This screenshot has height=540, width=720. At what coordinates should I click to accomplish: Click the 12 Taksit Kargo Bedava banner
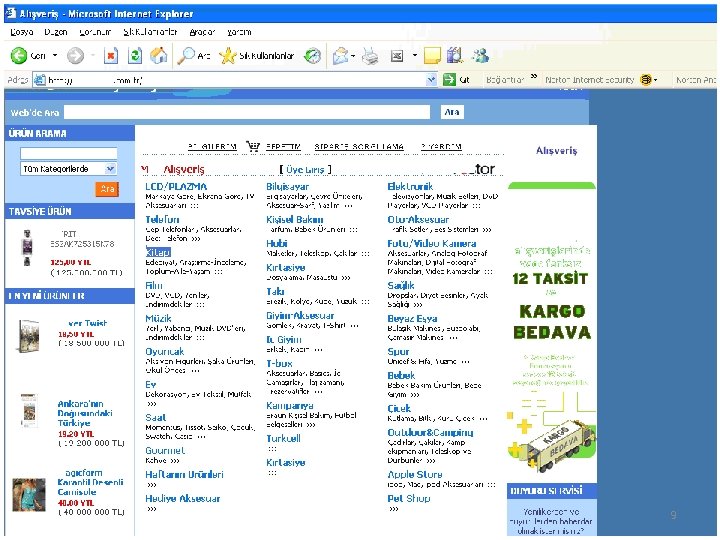pyautogui.click(x=551, y=329)
